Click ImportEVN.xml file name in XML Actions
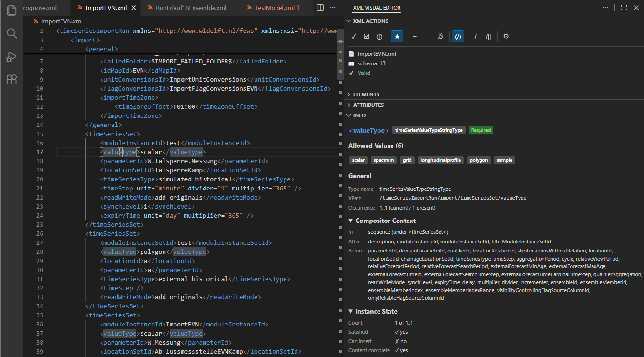Viewport: 644px width, 357px height. (x=377, y=54)
